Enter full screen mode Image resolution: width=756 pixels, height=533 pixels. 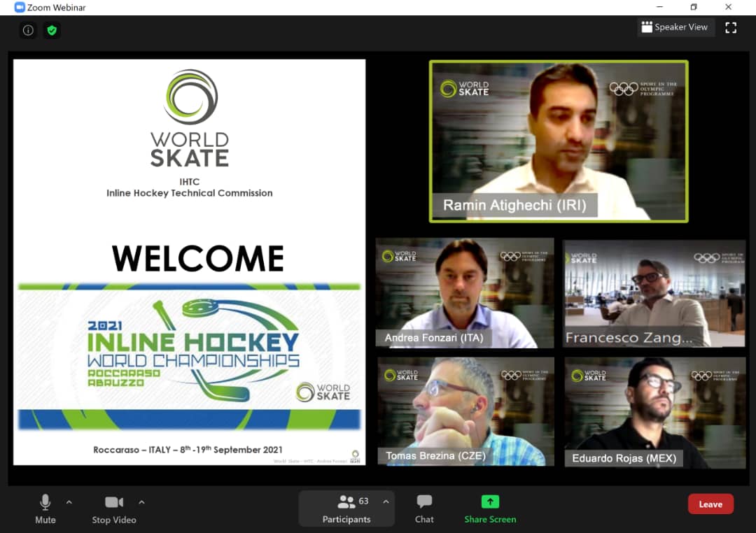pos(731,28)
